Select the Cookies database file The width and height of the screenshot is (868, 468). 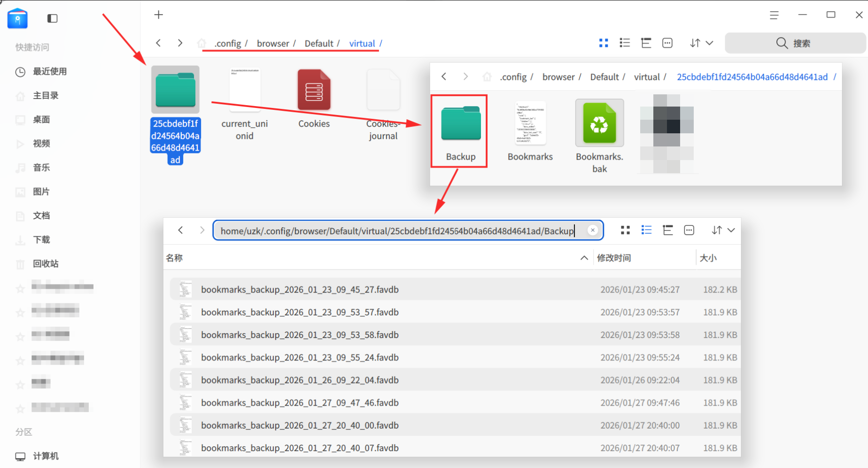tap(314, 99)
